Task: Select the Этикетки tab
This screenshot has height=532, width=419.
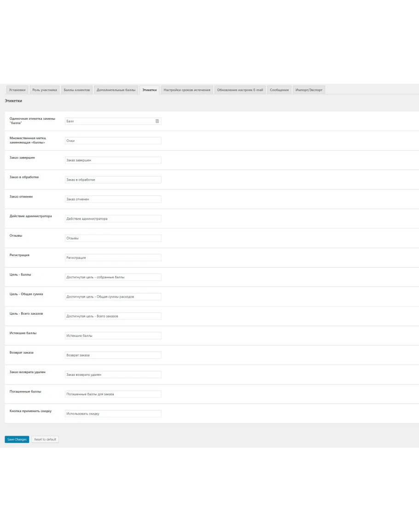Action: pos(149,90)
